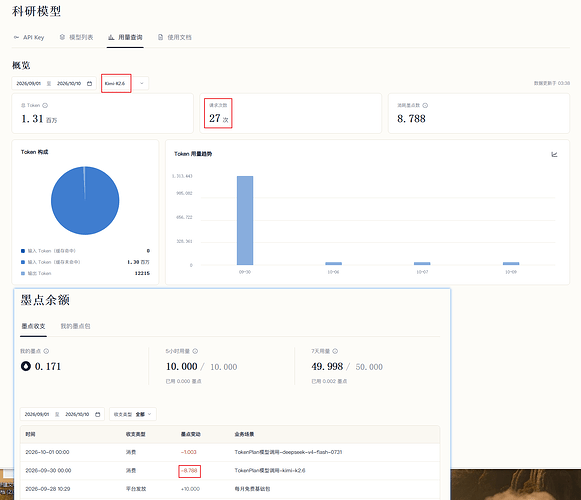Click the 10-06 bar in trend chart
This screenshot has width=581, height=500.
[x=333, y=264]
